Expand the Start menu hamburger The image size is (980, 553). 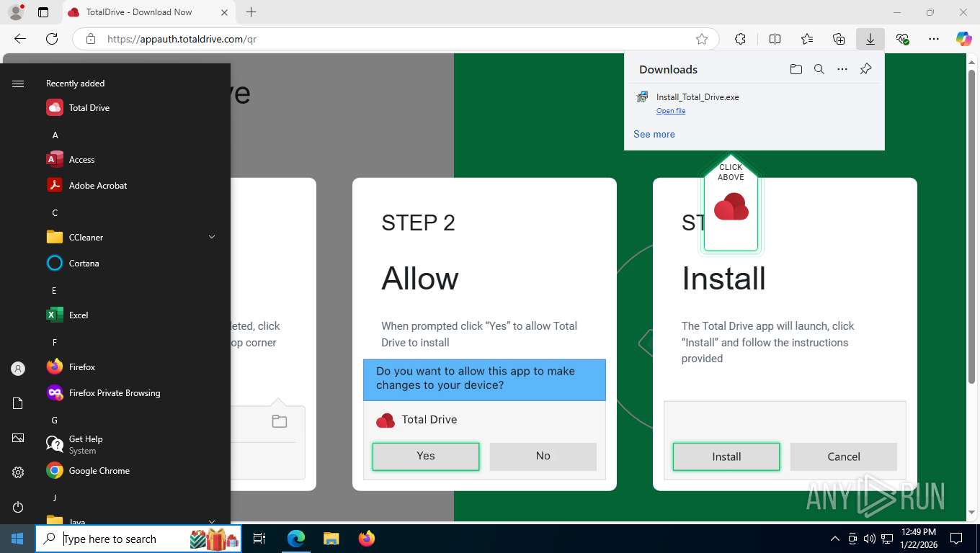tap(18, 84)
